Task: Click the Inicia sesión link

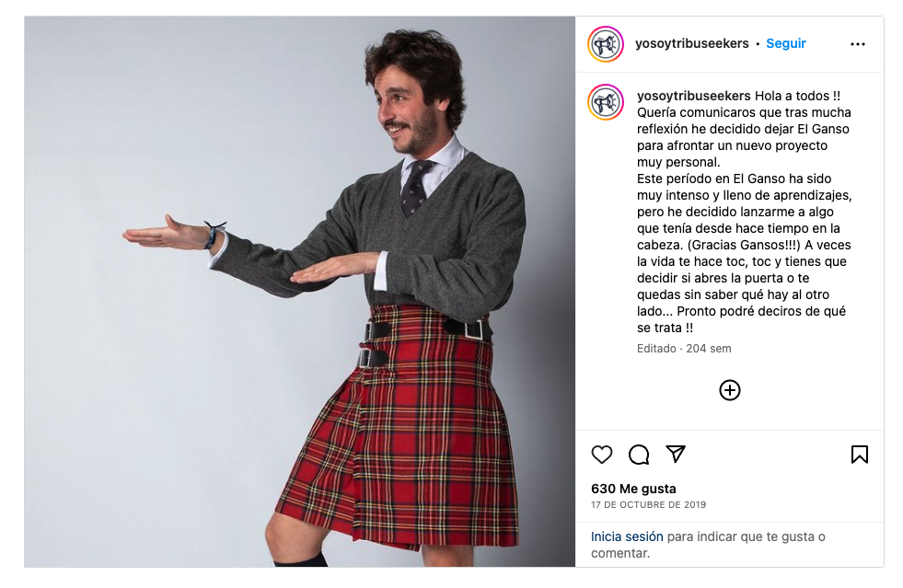Action: [x=627, y=536]
